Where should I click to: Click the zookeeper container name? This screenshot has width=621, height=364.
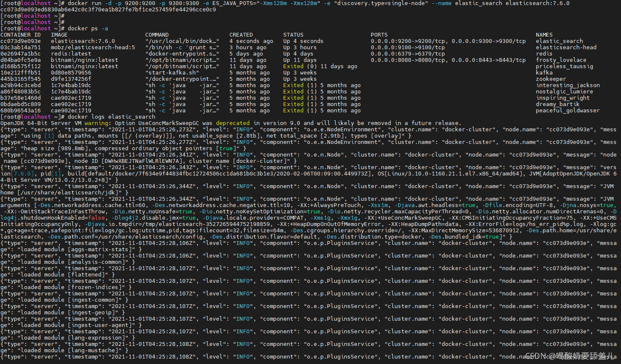click(551, 79)
